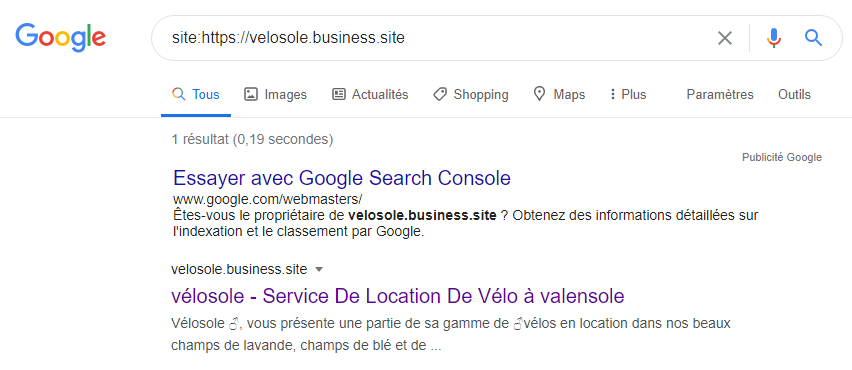
Task: Expand arrow next to velosole.business.site
Action: pos(319,269)
